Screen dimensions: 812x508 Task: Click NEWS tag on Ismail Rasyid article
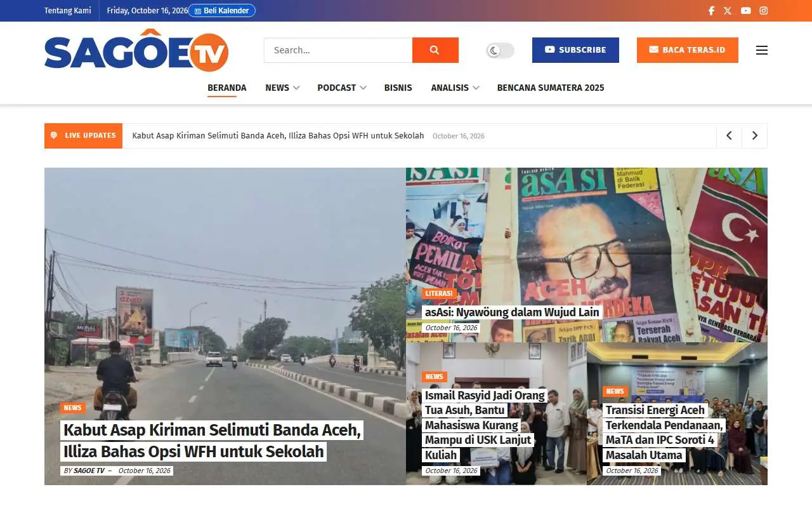[x=435, y=377]
